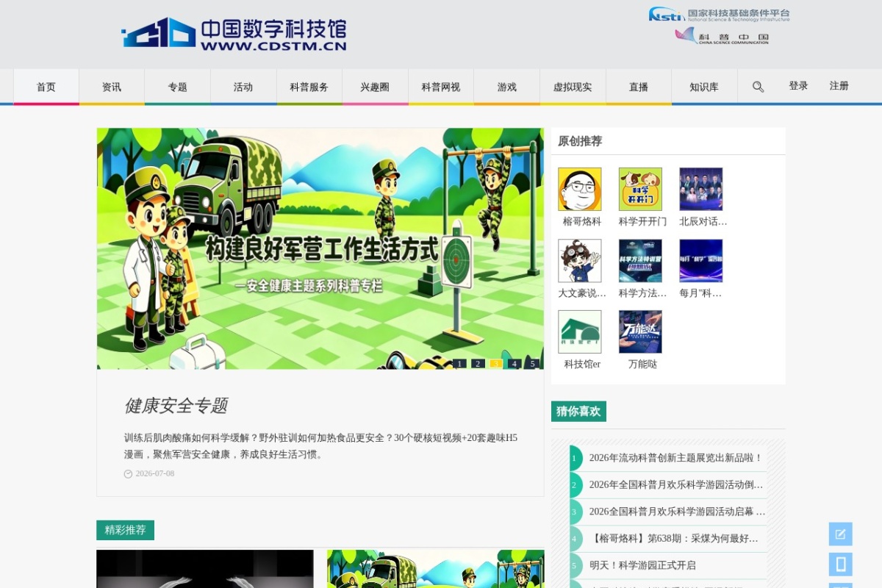Screen dimensions: 882x588
Task: Open the 北辰对话 channel thumbnail
Action: point(701,189)
